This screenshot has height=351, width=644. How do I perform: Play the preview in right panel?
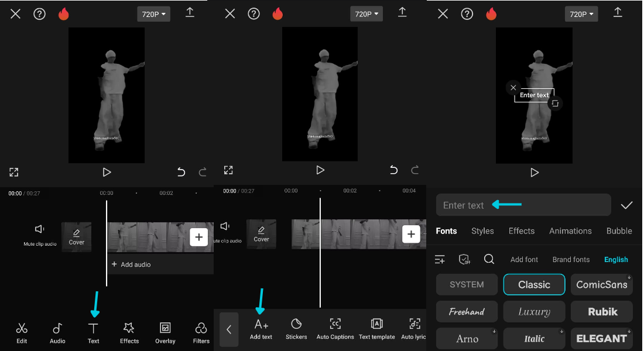pyautogui.click(x=535, y=173)
